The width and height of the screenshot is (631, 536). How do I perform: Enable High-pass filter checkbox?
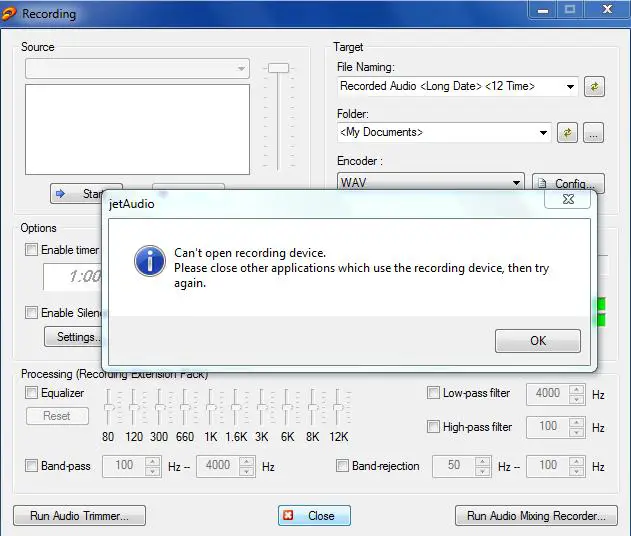433,427
